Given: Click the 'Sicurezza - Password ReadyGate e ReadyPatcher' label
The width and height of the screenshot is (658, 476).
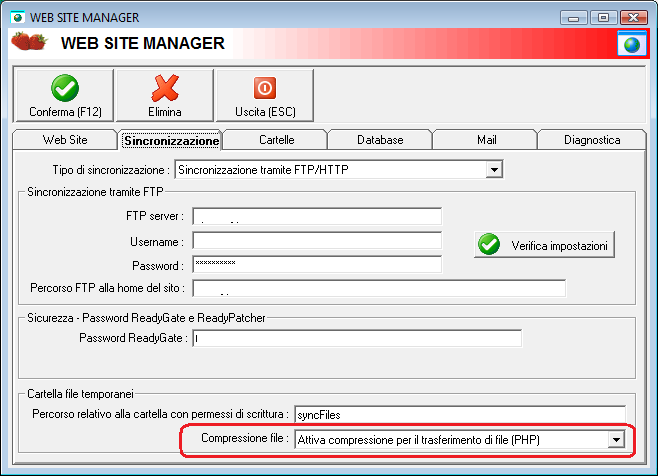Looking at the screenshot, I should click(x=146, y=318).
